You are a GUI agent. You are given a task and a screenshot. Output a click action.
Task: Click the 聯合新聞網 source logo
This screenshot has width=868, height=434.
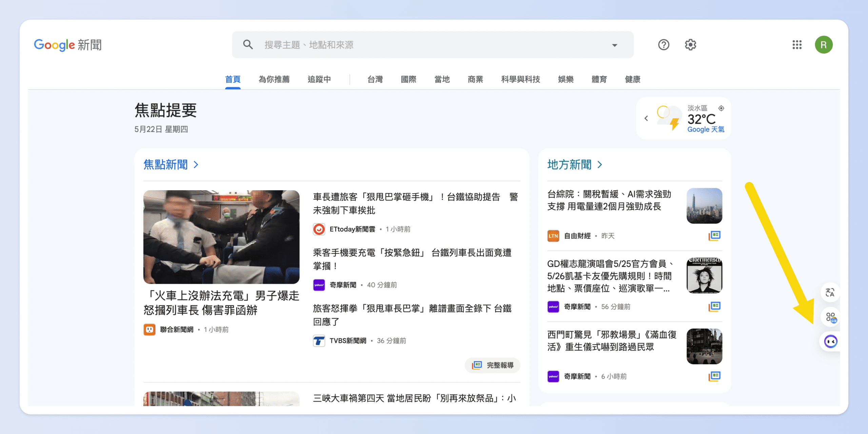tap(150, 330)
